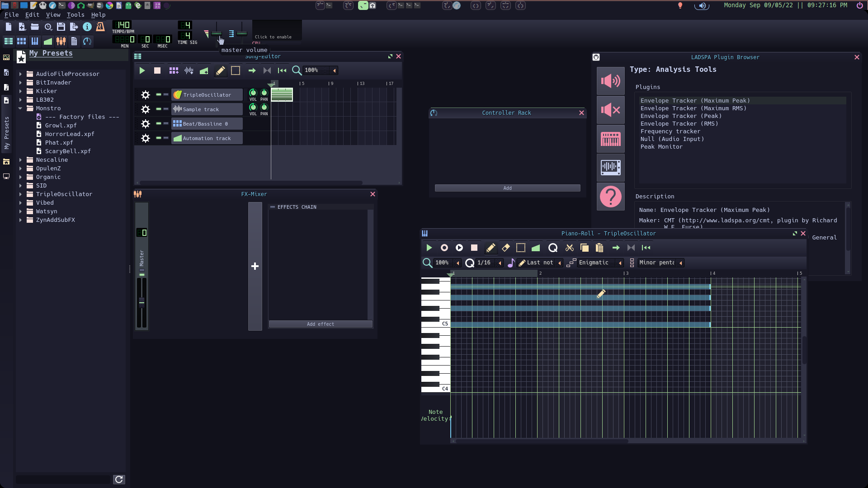
Task: Open the Tools menu
Action: pyautogui.click(x=75, y=15)
